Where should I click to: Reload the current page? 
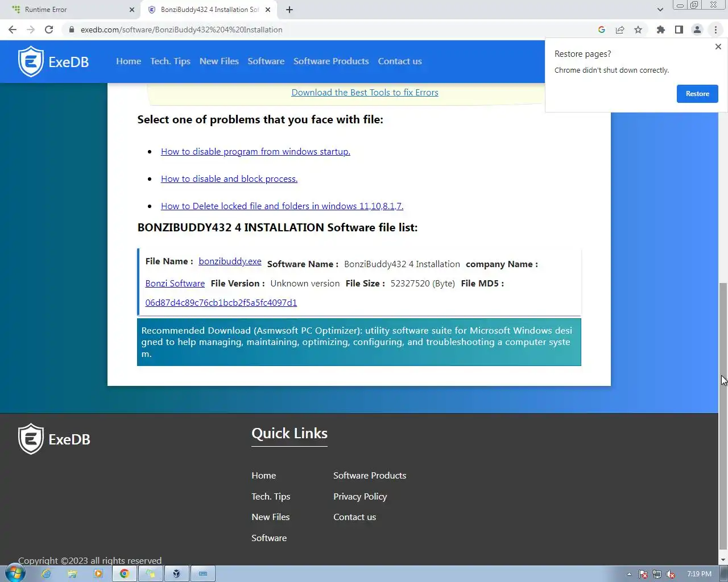(x=49, y=30)
